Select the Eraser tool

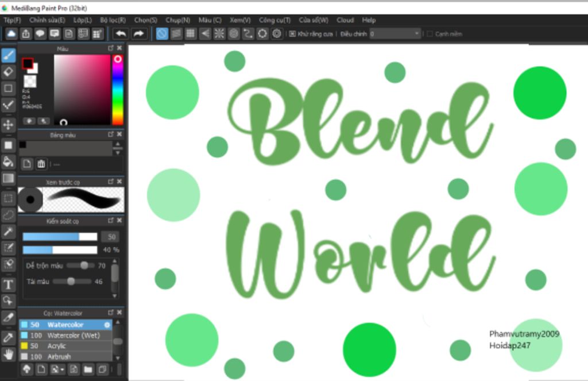pos(8,72)
